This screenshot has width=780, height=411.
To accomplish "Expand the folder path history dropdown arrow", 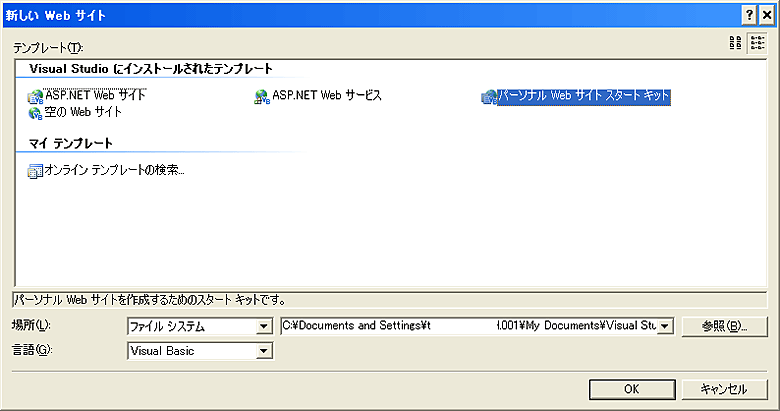I will (x=665, y=326).
